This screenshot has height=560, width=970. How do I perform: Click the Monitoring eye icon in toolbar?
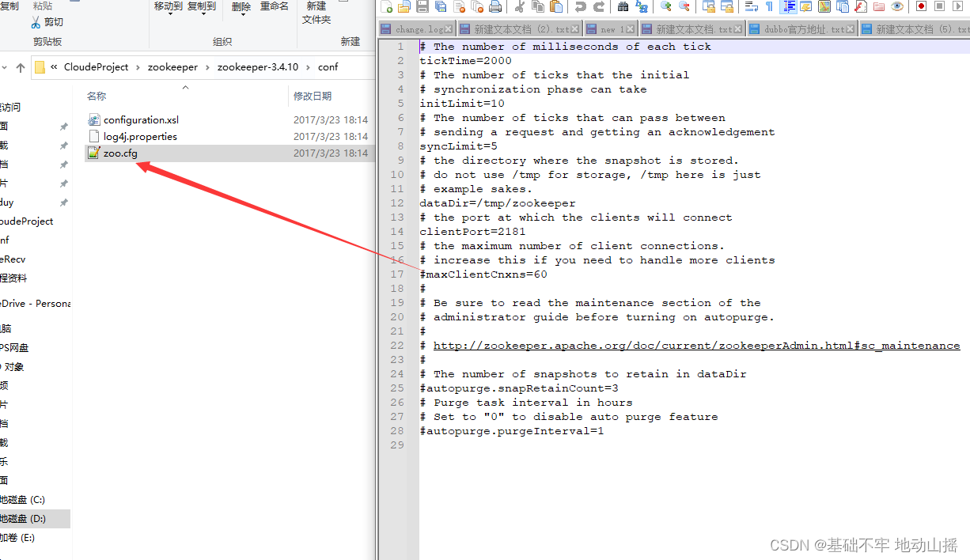(x=897, y=6)
